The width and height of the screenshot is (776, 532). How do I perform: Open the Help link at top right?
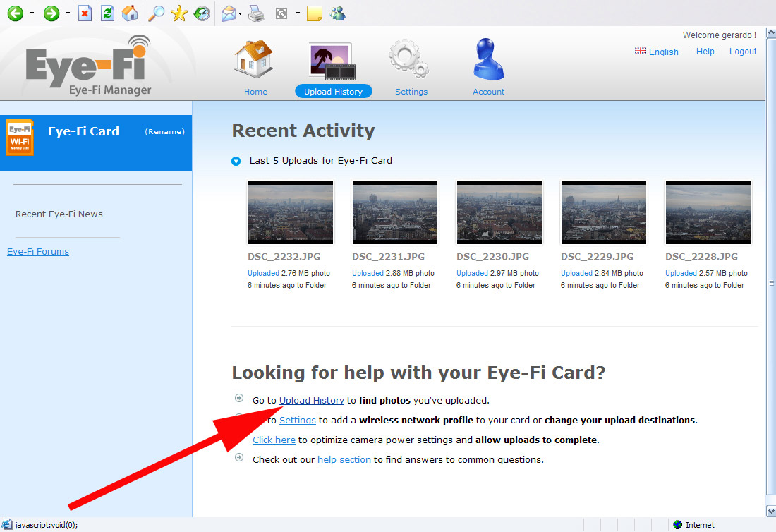[x=705, y=52]
